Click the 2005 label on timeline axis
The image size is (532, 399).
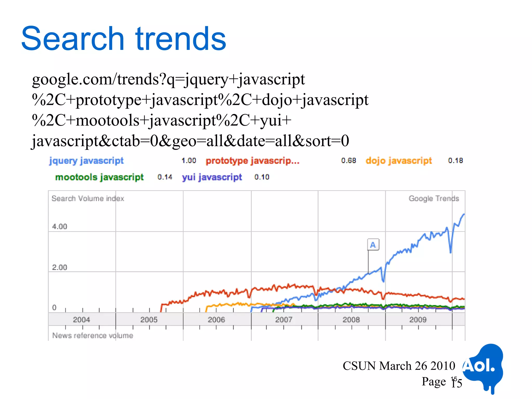point(149,320)
